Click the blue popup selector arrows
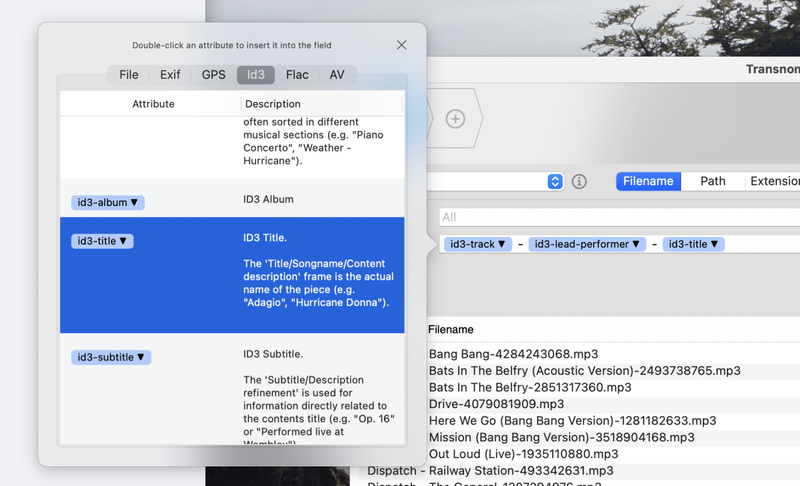 [555, 181]
